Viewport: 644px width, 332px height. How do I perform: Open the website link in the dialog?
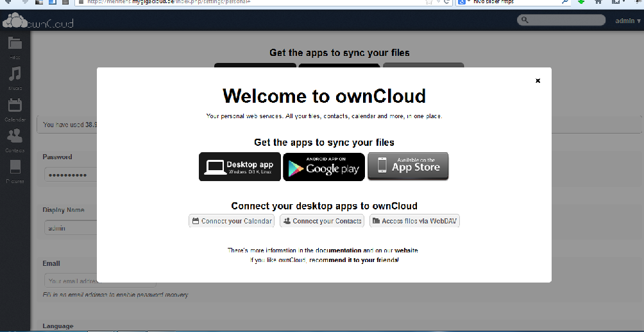pos(406,250)
